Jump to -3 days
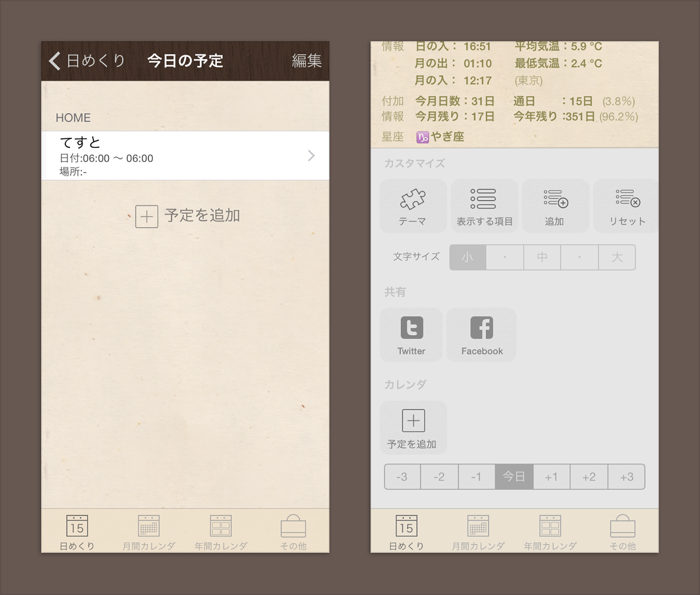Screen dimensions: 700x595 point(402,477)
